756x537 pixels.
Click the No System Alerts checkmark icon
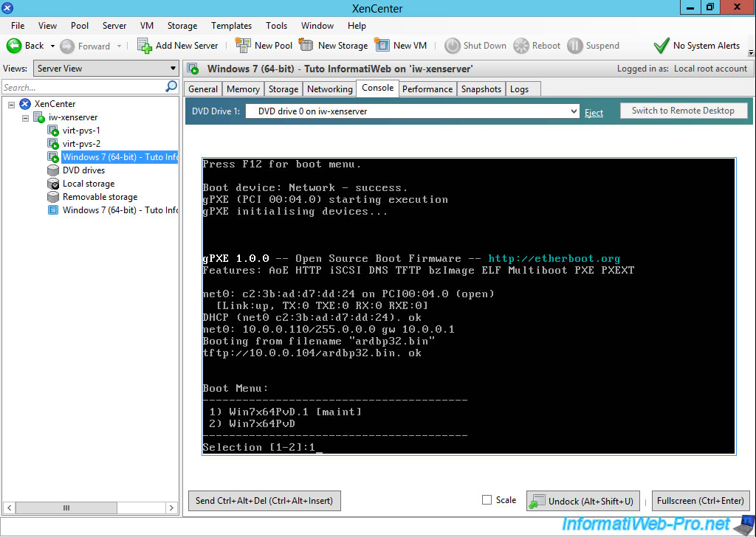661,46
